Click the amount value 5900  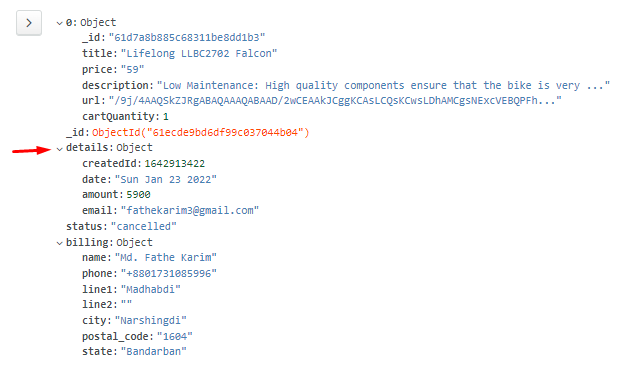138,195
